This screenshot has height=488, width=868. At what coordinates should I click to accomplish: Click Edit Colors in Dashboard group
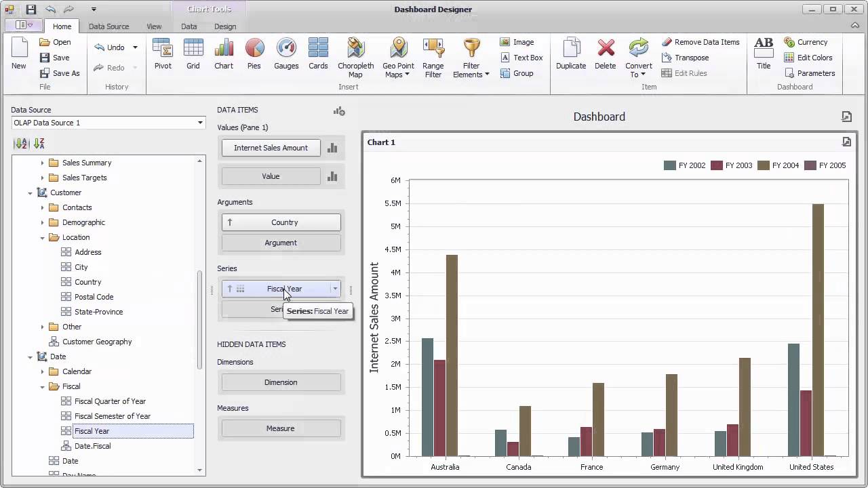click(x=808, y=58)
